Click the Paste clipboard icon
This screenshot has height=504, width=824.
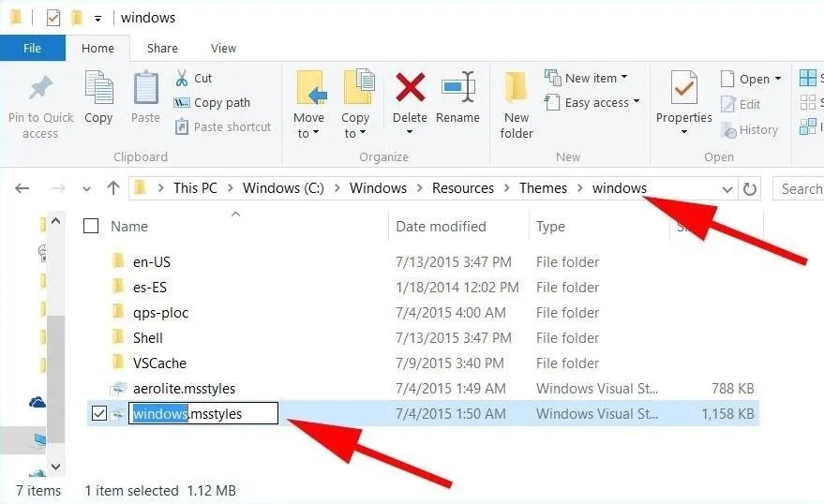coord(145,87)
